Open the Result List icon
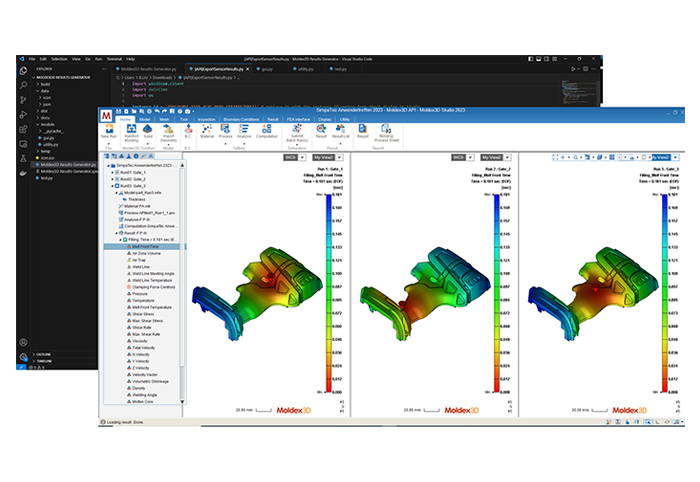700x482 pixels. (341, 131)
